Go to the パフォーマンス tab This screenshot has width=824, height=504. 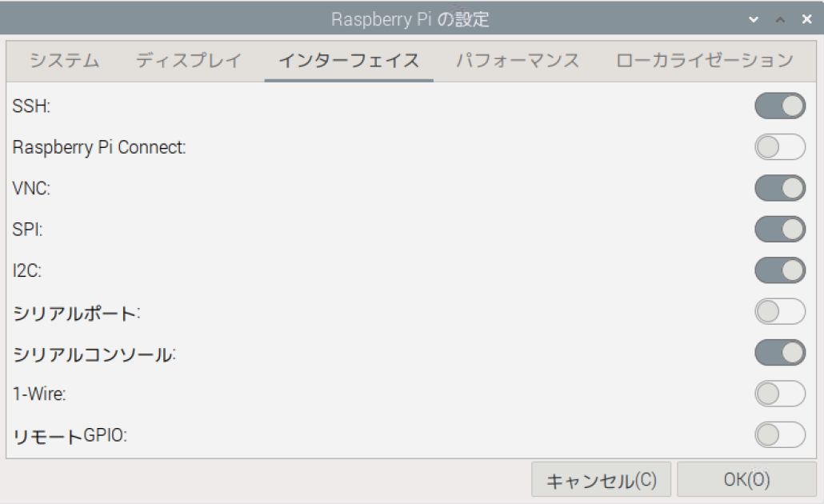pyautogui.click(x=518, y=61)
